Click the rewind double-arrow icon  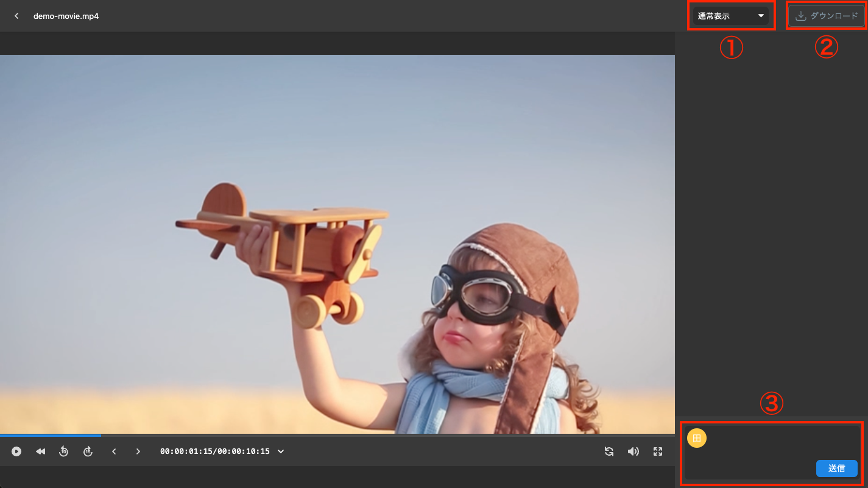click(x=40, y=451)
